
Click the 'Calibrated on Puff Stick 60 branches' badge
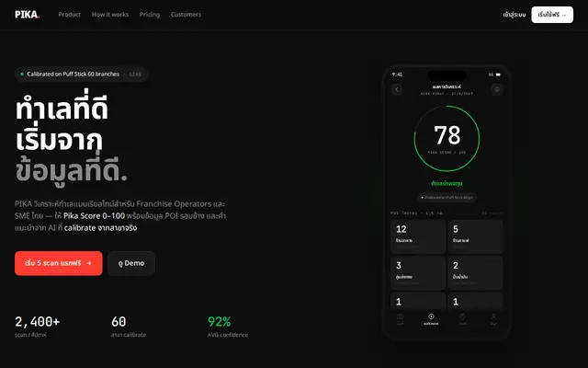81,74
